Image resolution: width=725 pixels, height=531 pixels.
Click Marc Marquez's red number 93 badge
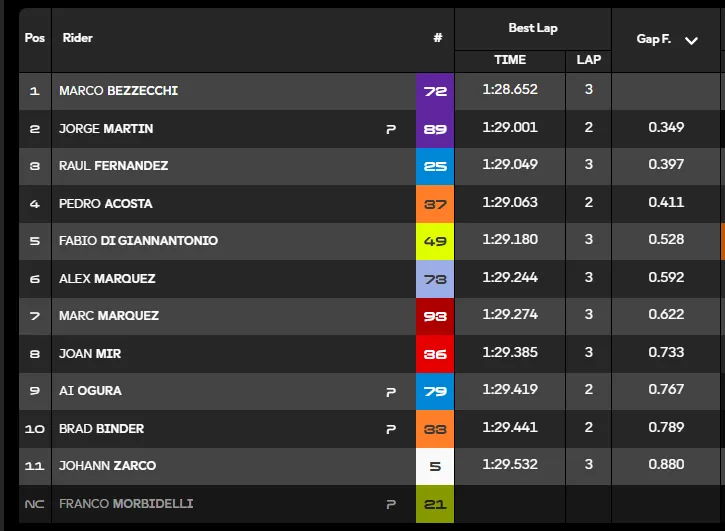435,316
